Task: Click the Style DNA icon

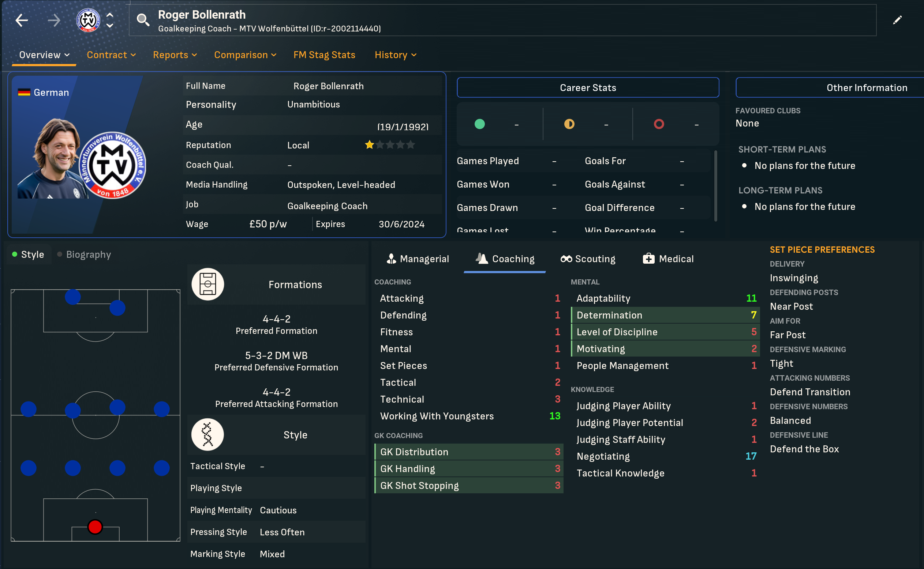Action: (207, 435)
